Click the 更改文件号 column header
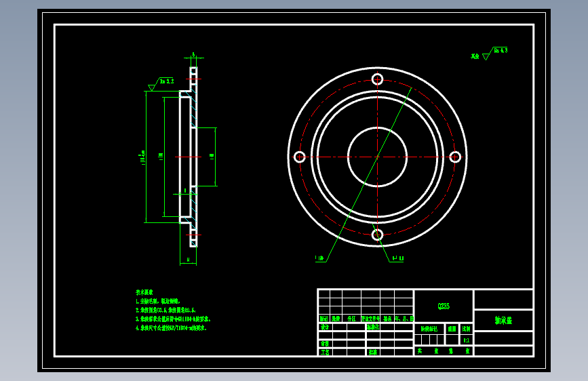Image resolution: width=588 pixels, height=381 pixels. click(370, 319)
